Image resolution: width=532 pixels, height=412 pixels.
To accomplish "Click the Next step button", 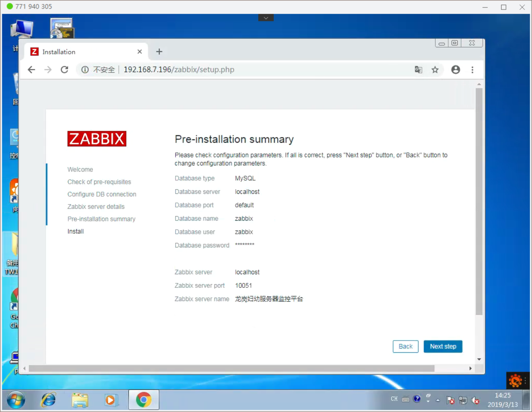I will pyautogui.click(x=443, y=346).
